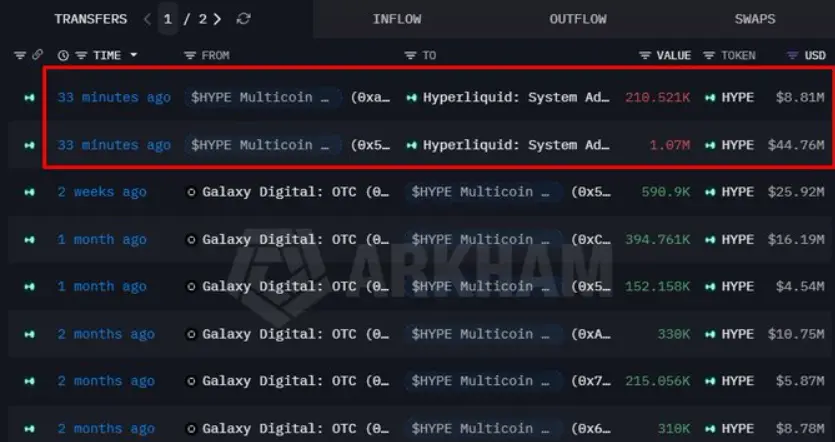The width and height of the screenshot is (835, 442).
Task: Click '1 month ago' in 152.158K row
Action: coord(102,287)
